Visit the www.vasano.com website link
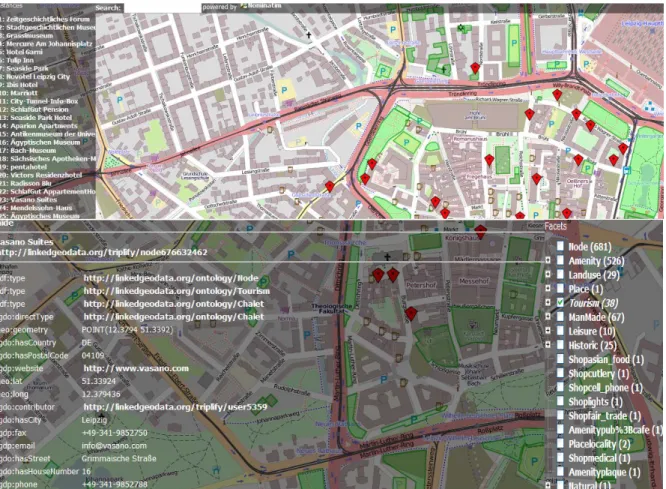Viewport: 666px width, 489px height. 136,368
